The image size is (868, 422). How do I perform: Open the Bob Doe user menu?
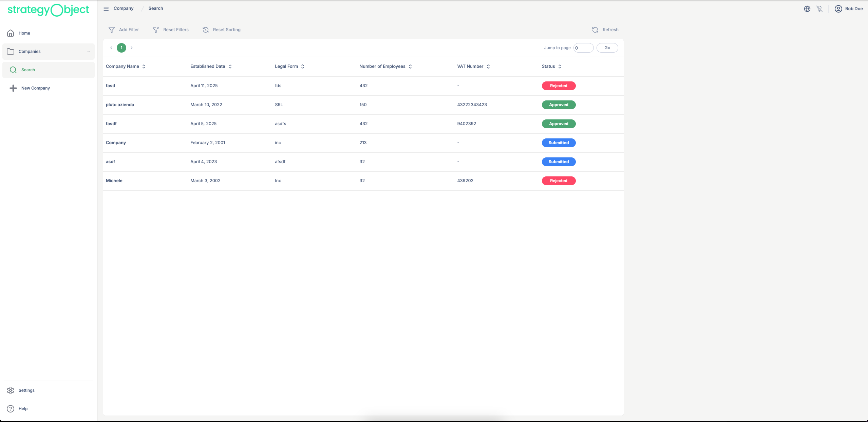tap(849, 9)
